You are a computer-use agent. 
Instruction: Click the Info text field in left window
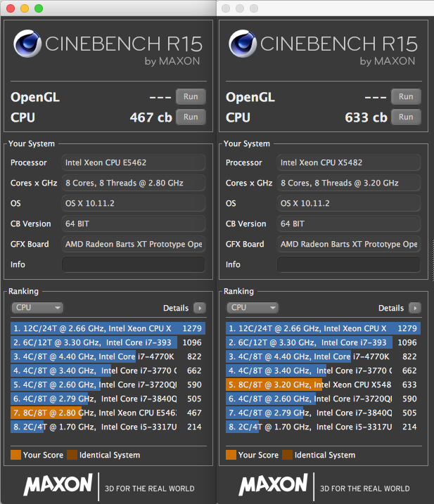[x=134, y=264]
